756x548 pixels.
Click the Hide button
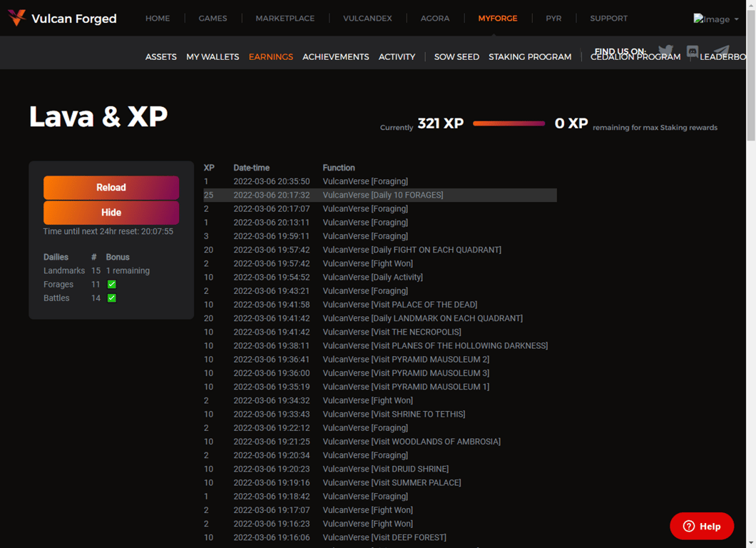(111, 213)
